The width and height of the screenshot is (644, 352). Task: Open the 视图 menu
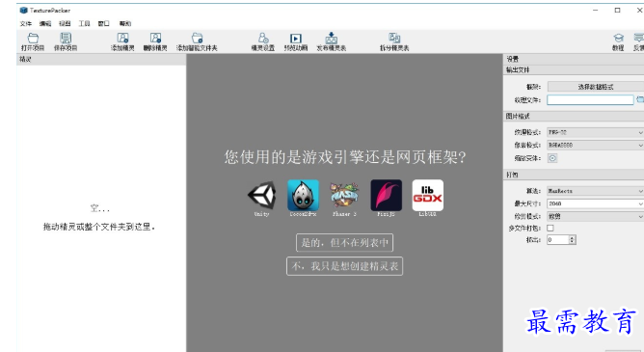tap(65, 24)
